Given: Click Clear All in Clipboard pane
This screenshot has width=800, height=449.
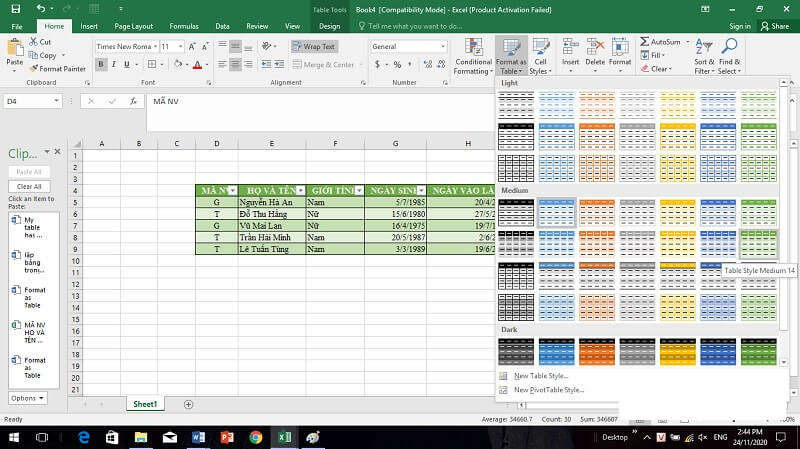Looking at the screenshot, I should coord(29,186).
